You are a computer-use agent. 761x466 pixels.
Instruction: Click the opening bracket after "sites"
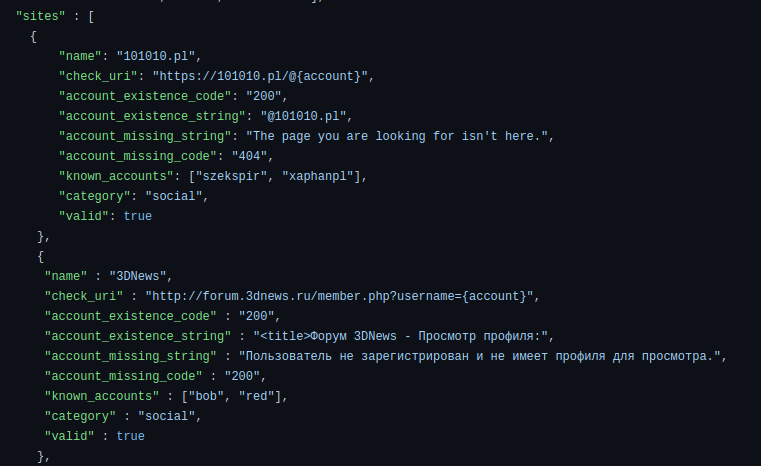coord(91,16)
